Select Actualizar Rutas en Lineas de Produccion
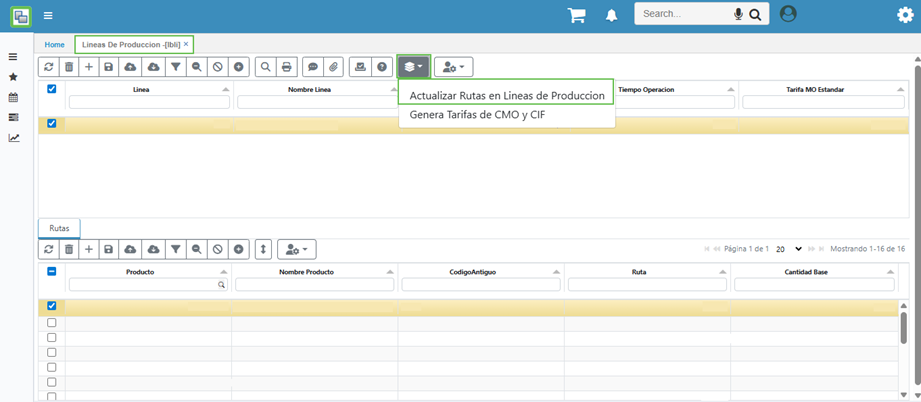Screen dimensions: 921x402 pyautogui.click(x=506, y=95)
